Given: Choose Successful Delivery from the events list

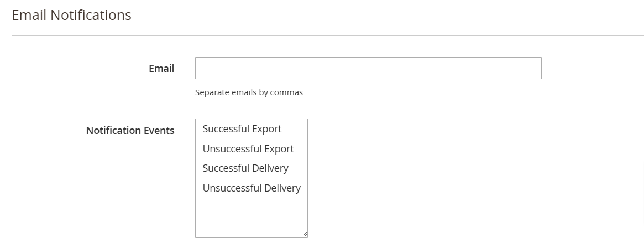Looking at the screenshot, I should (245, 168).
